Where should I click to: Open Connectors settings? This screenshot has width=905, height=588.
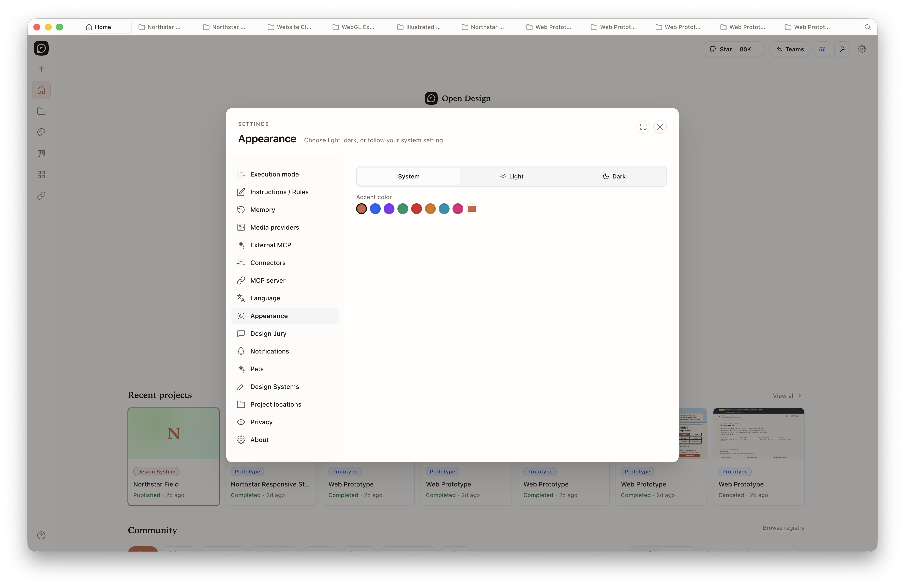click(x=285, y=263)
